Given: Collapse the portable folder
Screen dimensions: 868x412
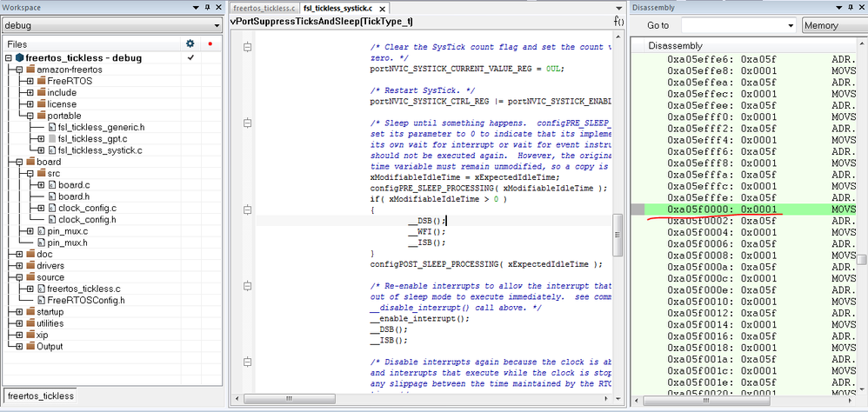Looking at the screenshot, I should point(30,116).
